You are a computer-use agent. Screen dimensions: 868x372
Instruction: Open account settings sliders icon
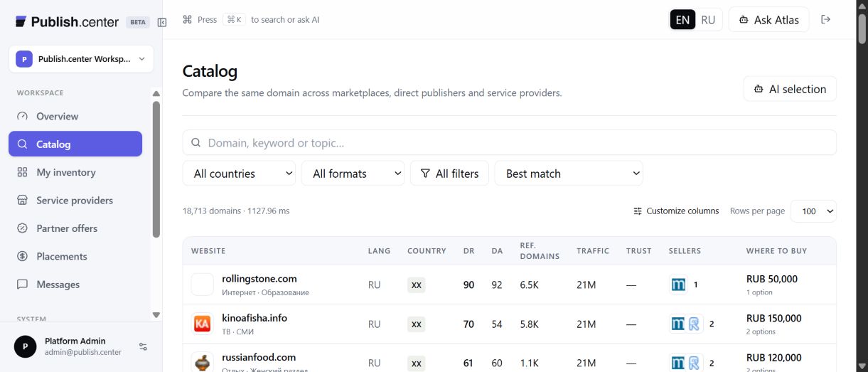click(x=143, y=347)
